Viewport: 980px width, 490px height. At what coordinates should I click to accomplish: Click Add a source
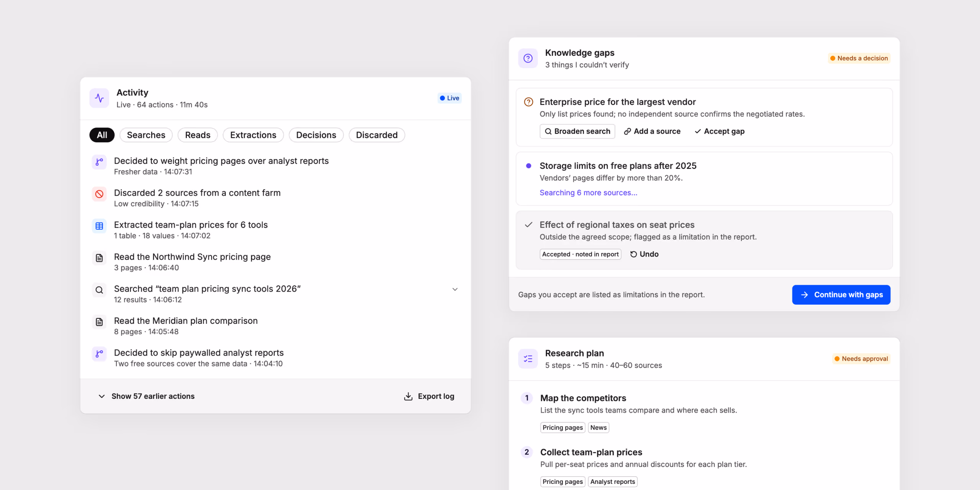click(652, 131)
